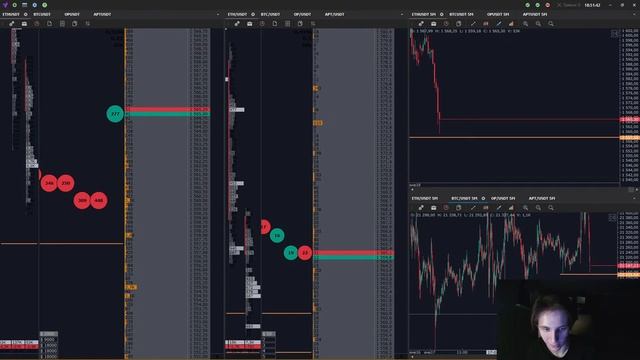This screenshot has height=360, width=640.
Task: Click green circle icon immediately right of logo
Action: coord(15,5)
